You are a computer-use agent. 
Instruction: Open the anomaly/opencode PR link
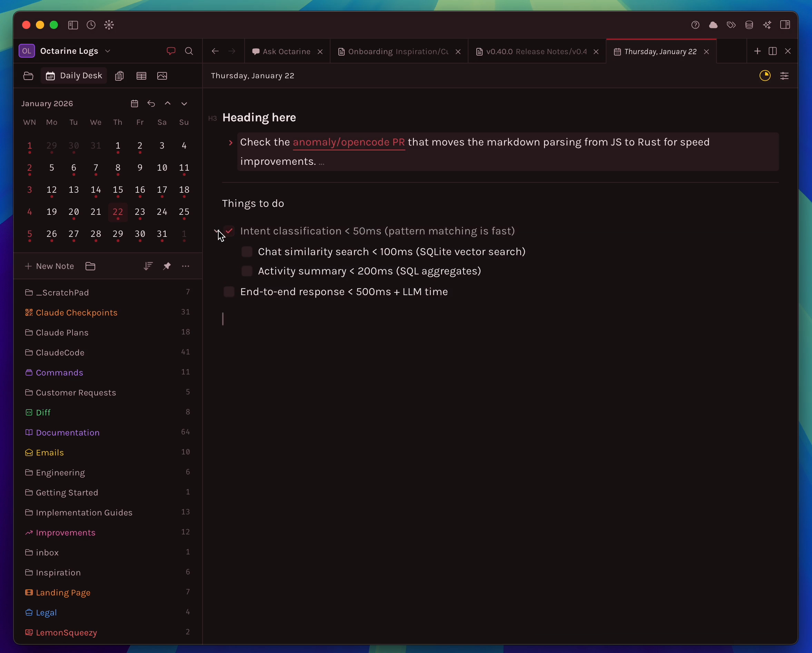pyautogui.click(x=348, y=142)
